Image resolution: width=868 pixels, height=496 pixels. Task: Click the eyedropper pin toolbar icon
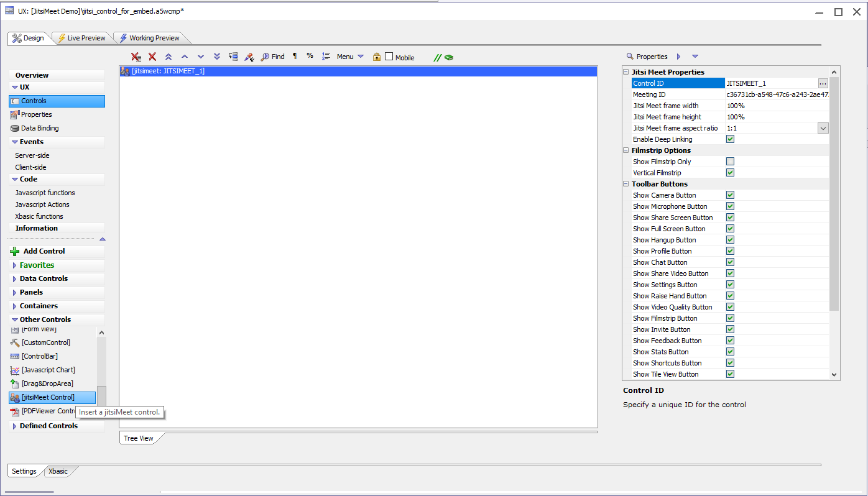tap(249, 57)
